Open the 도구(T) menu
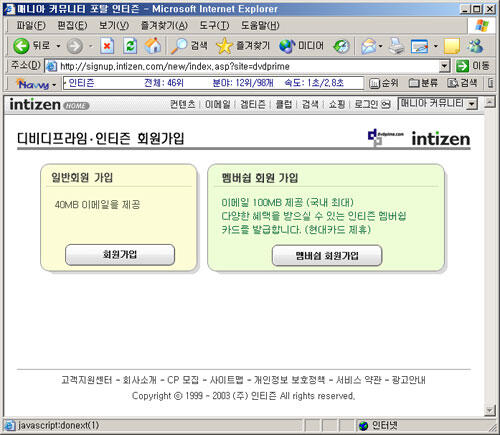 click(x=214, y=25)
